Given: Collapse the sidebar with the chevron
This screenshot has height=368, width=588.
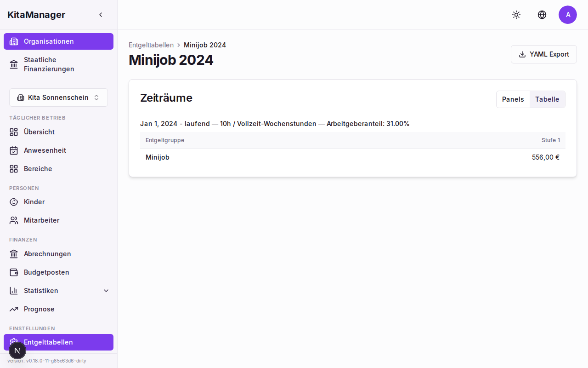Looking at the screenshot, I should [x=101, y=15].
